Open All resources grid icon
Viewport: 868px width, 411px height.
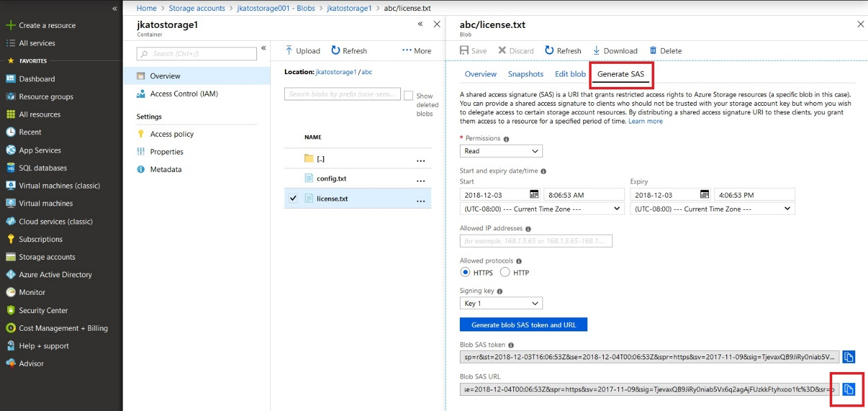10,114
